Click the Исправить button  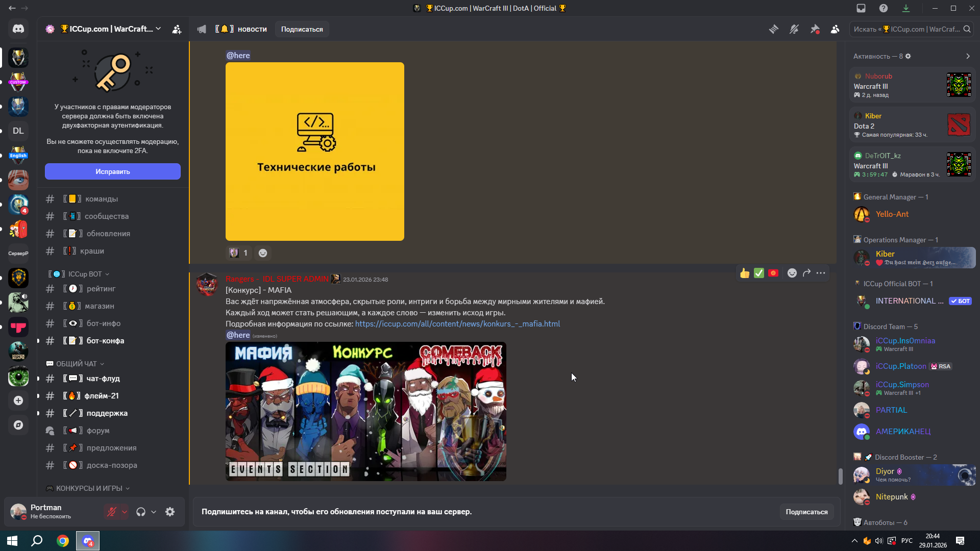(113, 171)
